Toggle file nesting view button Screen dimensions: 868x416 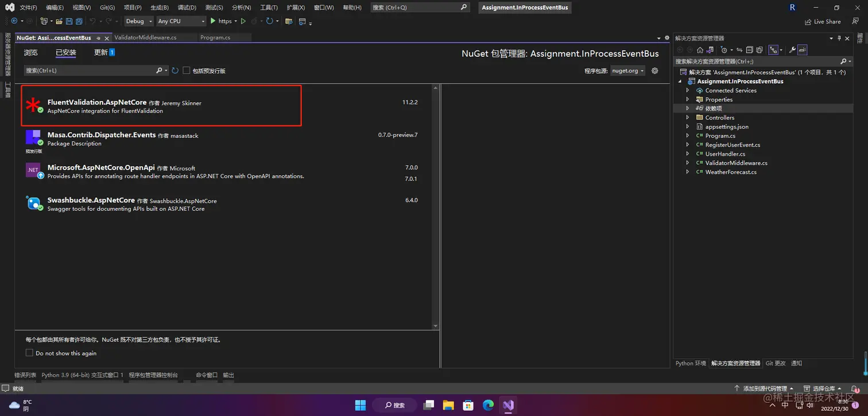pos(773,50)
